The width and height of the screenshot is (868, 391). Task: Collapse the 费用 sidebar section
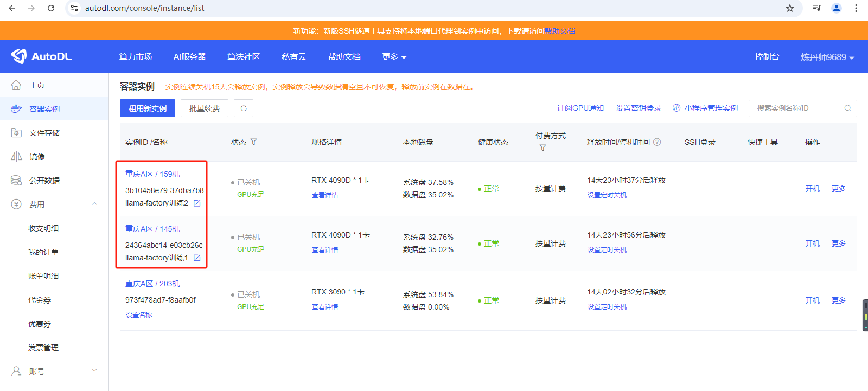click(94, 204)
